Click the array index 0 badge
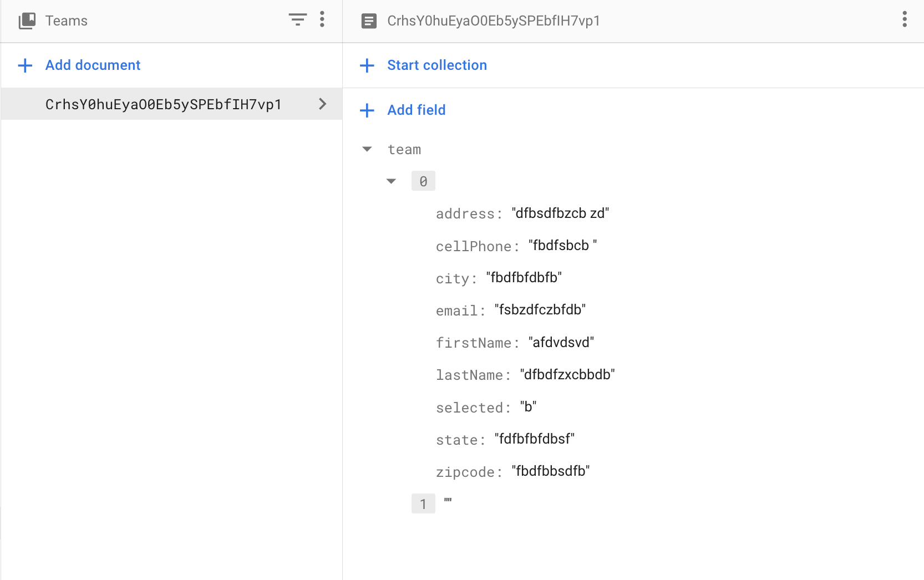This screenshot has height=580, width=924. point(423,181)
